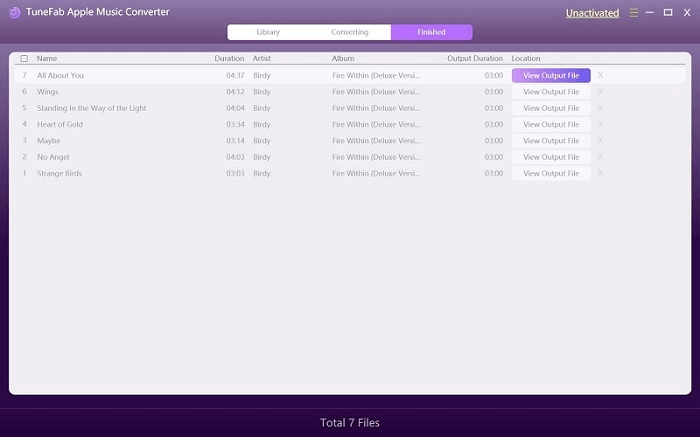View Output File for All About You
700x437 pixels.
tap(551, 75)
